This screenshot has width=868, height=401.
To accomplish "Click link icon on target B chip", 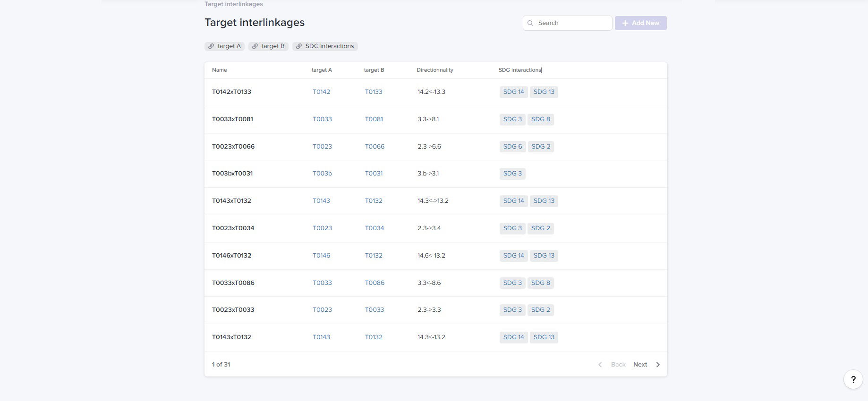I will (255, 46).
